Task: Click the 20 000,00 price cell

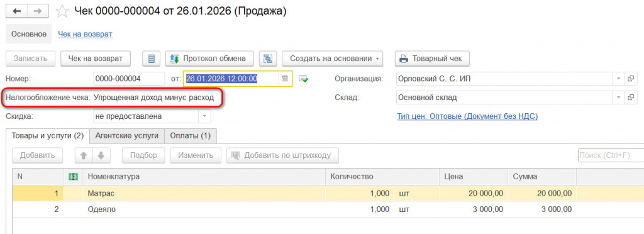Action: pyautogui.click(x=473, y=193)
